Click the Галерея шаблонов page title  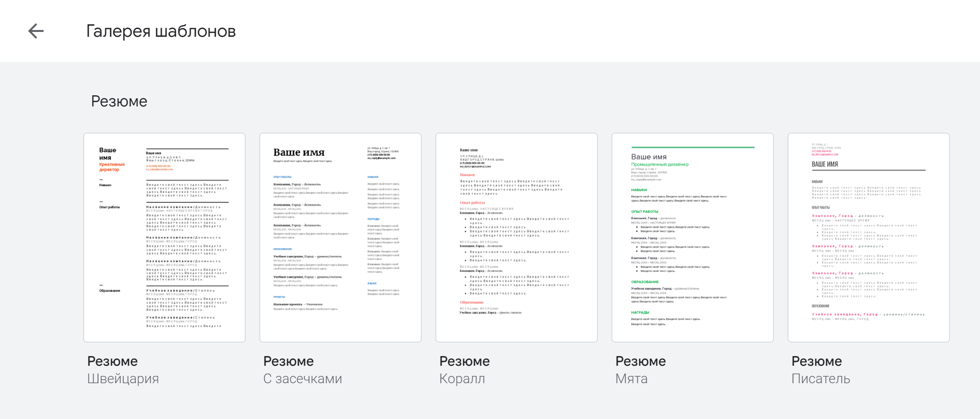click(x=161, y=31)
